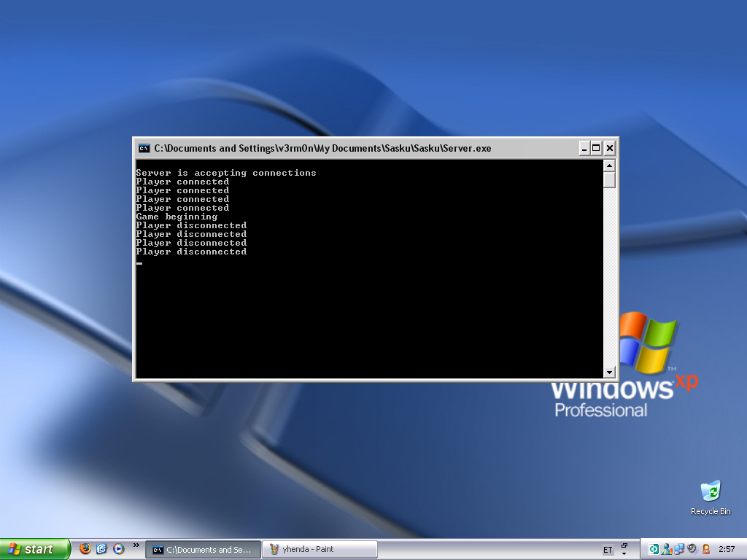Viewport: 747px width, 560px height.
Task: Click the 'Game beginning' console line
Action: click(x=177, y=217)
